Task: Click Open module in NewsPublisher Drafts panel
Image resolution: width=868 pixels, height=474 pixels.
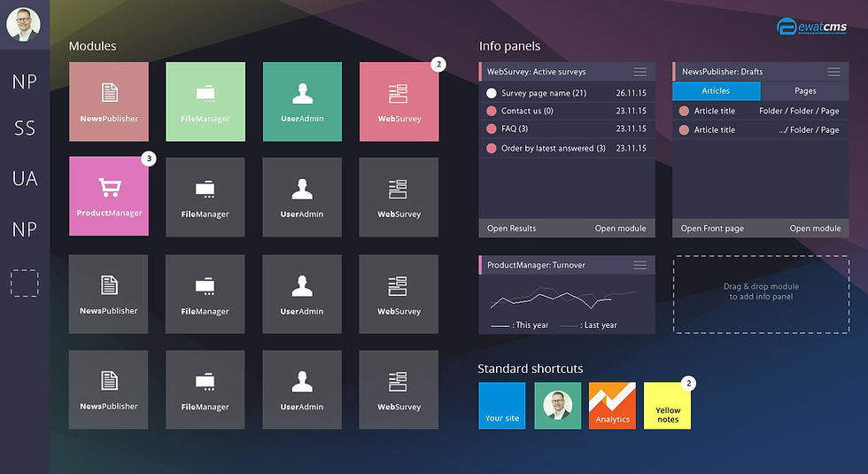Action: click(816, 229)
